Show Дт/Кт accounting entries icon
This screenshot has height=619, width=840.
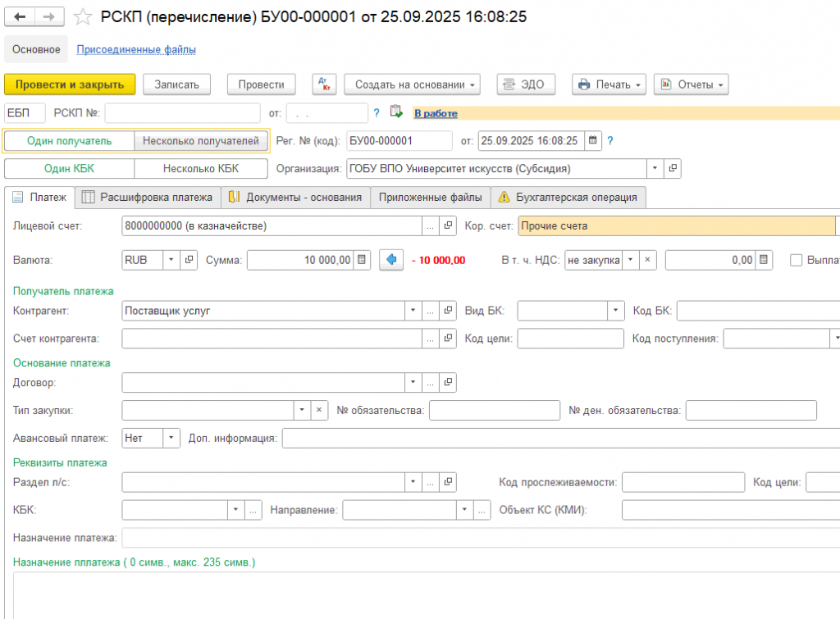[x=324, y=84]
